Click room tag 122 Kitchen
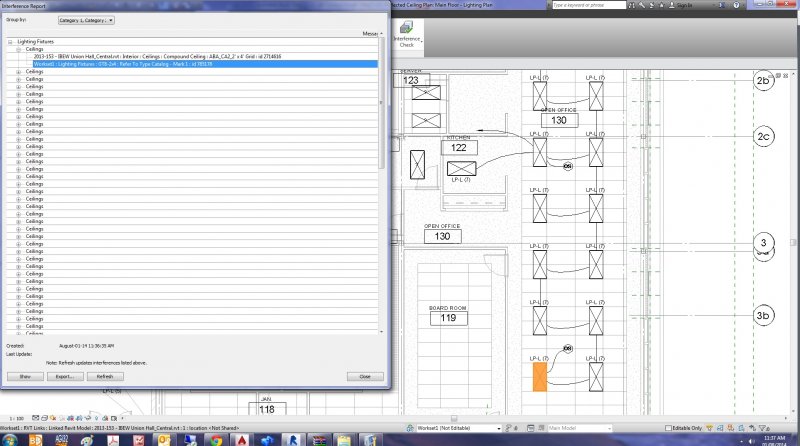 coord(459,147)
